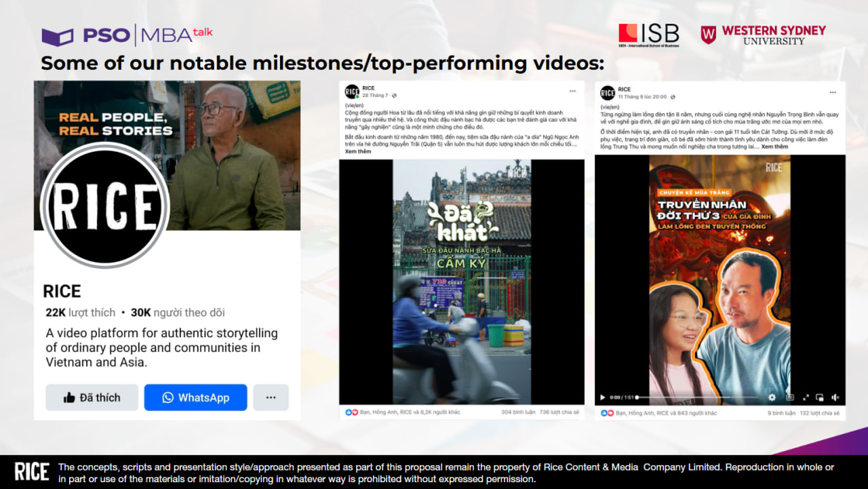868x489 pixels.
Task: Open options menu on 28 Tháng 7 post
Action: point(573,91)
